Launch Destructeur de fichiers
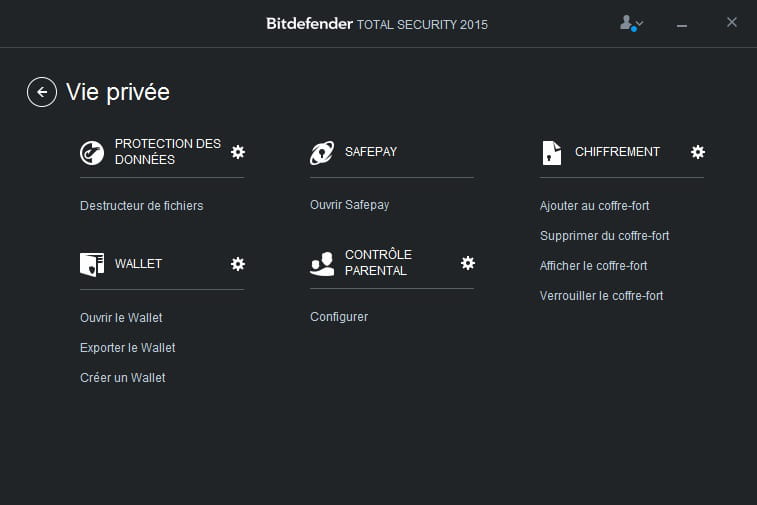The image size is (757, 505). click(141, 206)
